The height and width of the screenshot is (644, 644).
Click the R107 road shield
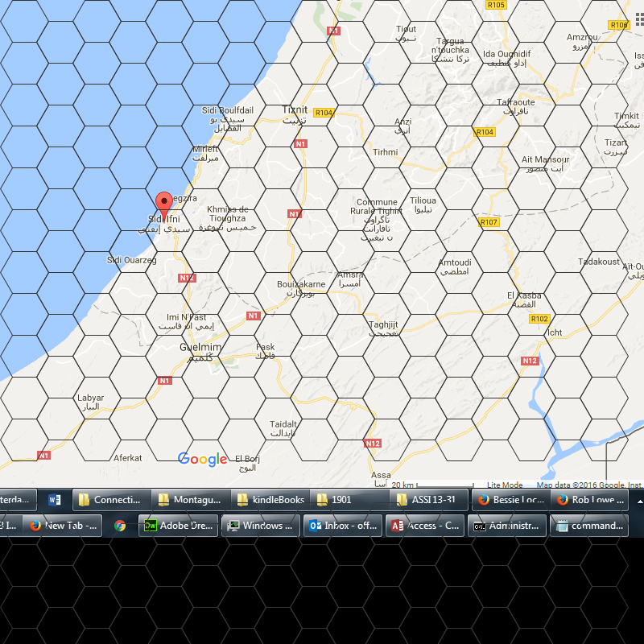pyautogui.click(x=489, y=222)
